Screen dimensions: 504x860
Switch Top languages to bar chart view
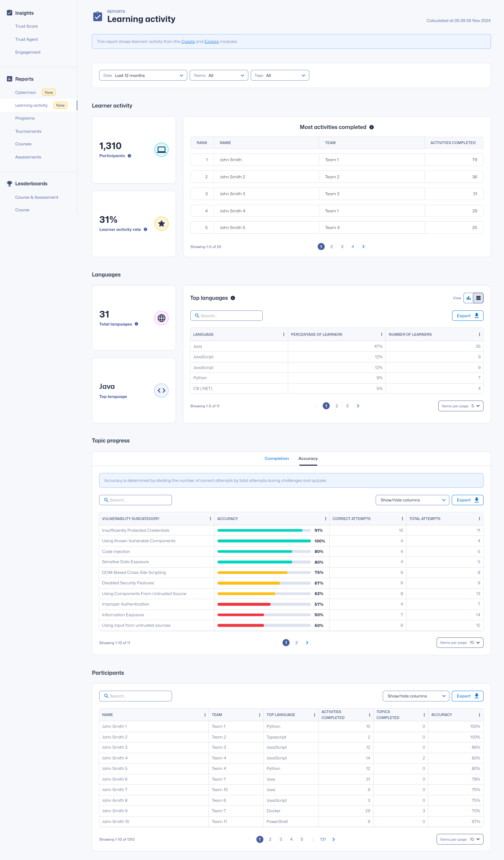point(469,298)
